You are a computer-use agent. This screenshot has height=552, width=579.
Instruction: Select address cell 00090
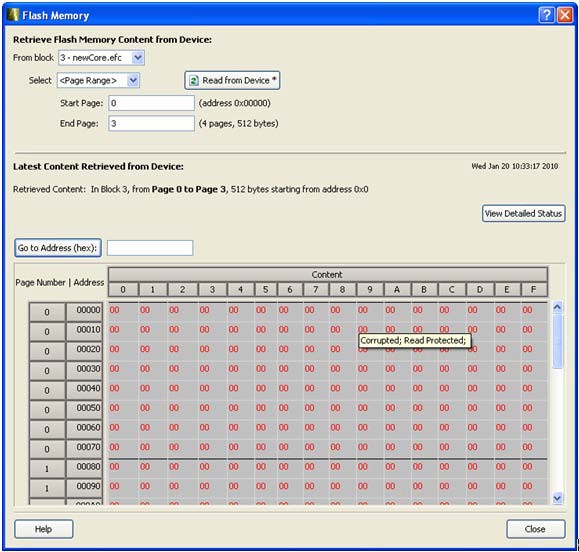pos(84,488)
